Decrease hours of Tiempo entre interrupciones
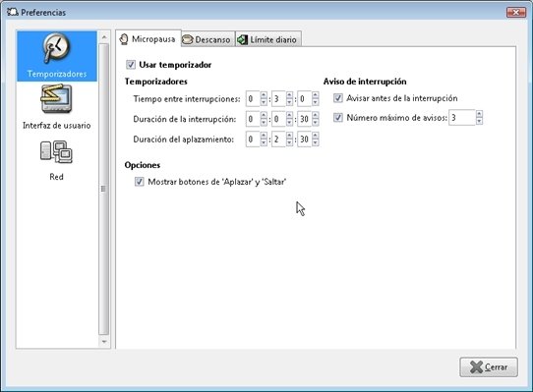 [264, 102]
